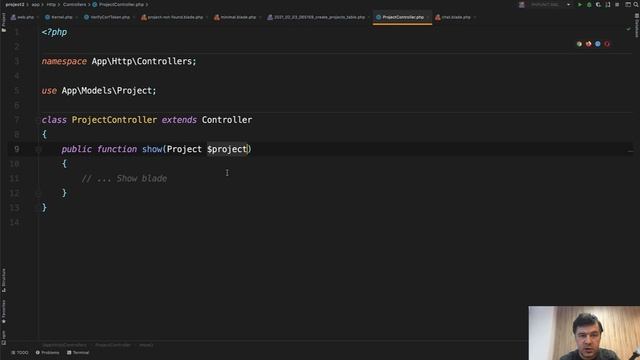Open file preview in Firefox browser icon
Screen dimensions: 640x360
pos(589,44)
